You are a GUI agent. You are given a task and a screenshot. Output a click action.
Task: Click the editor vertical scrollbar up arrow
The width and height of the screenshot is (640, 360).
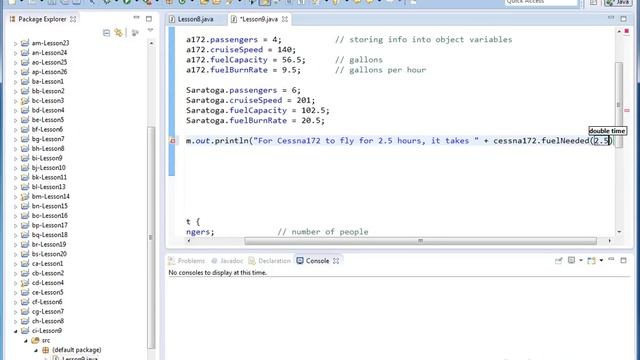tap(619, 31)
